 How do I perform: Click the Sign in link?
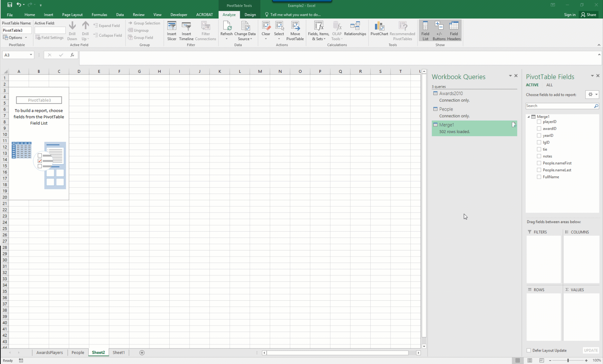pos(570,15)
